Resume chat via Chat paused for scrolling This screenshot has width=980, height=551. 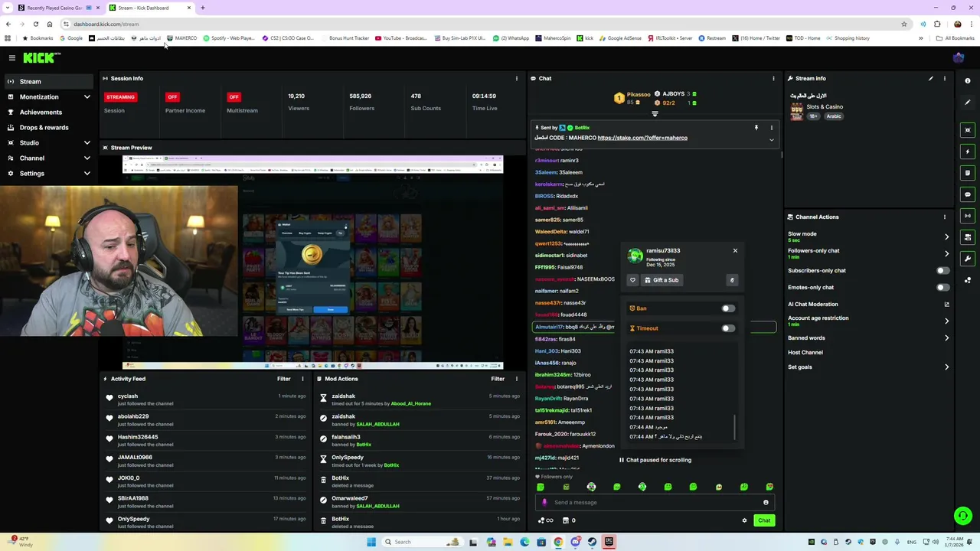pyautogui.click(x=655, y=460)
